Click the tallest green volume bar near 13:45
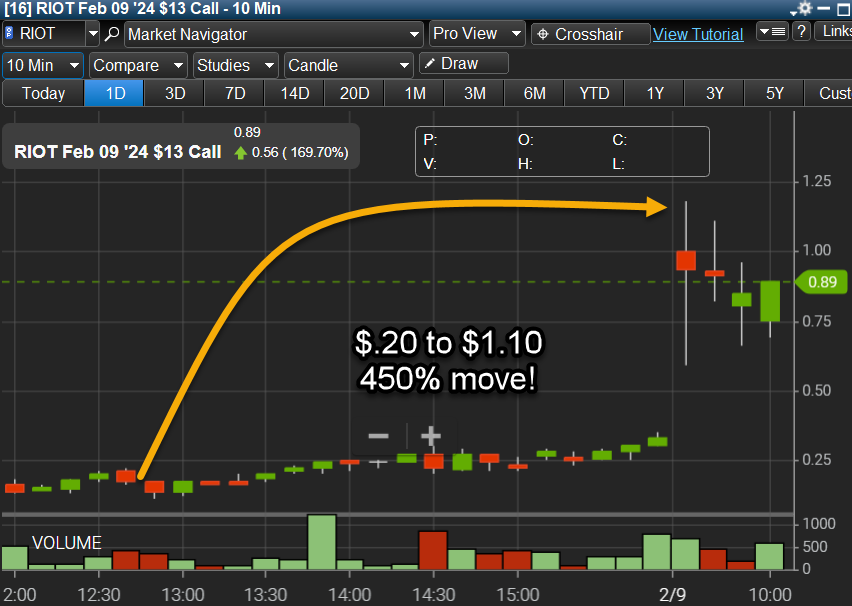The width and height of the screenshot is (852, 606). tap(322, 542)
